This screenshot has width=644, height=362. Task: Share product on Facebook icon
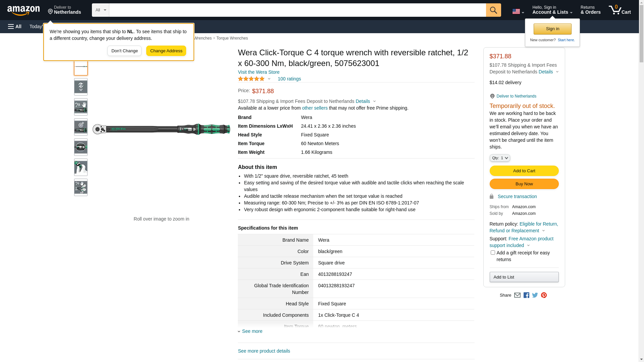(526, 295)
